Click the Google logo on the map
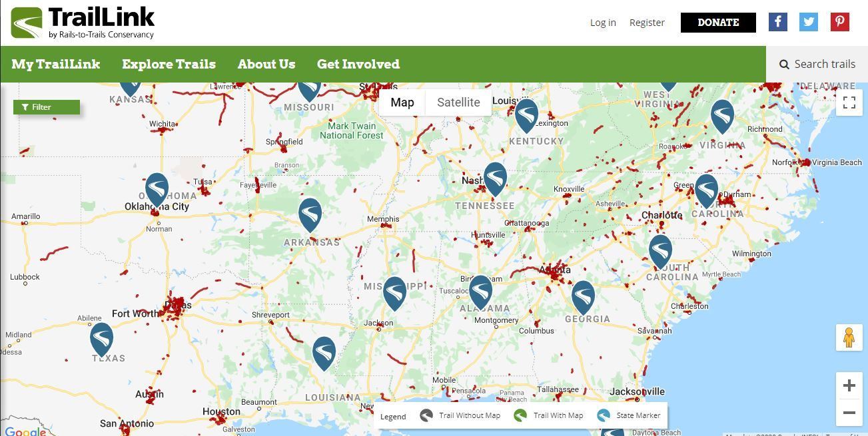Screen dimensions: 868x436 pyautogui.click(x=25, y=431)
